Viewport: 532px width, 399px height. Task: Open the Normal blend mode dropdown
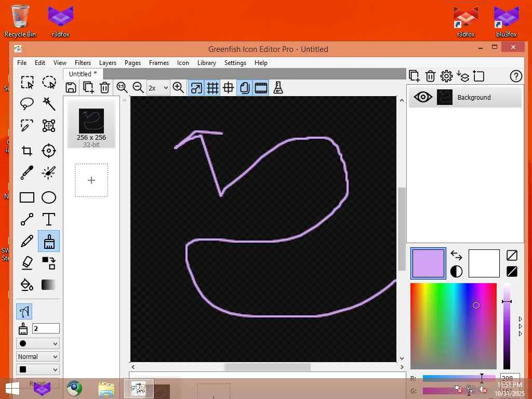coord(37,356)
